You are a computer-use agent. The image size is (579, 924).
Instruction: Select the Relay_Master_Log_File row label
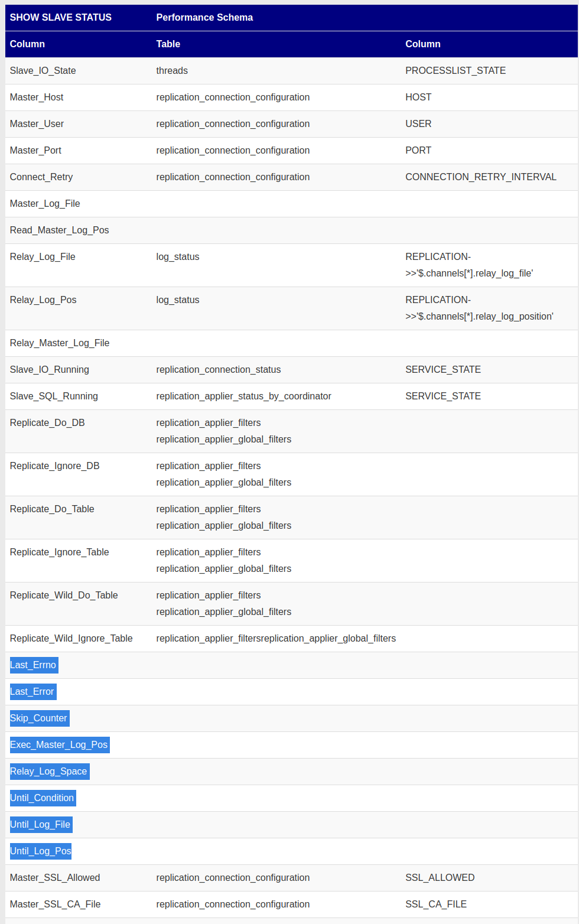pyautogui.click(x=60, y=343)
